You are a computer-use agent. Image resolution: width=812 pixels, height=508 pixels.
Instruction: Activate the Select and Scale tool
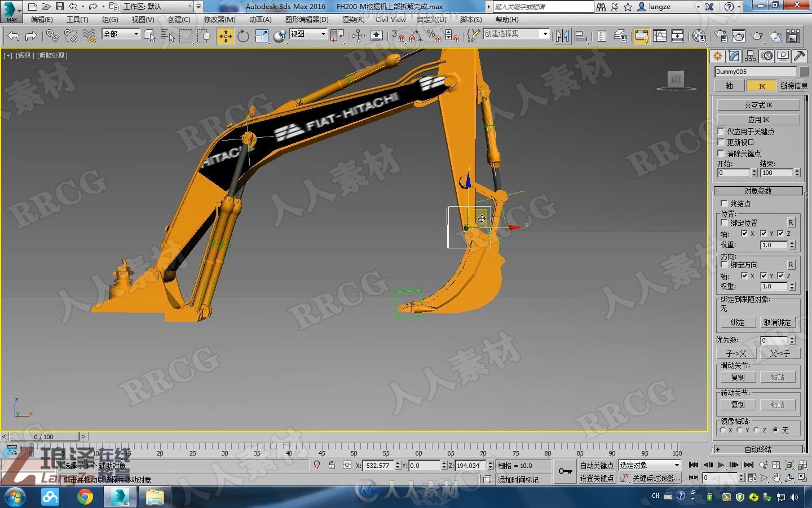click(262, 36)
